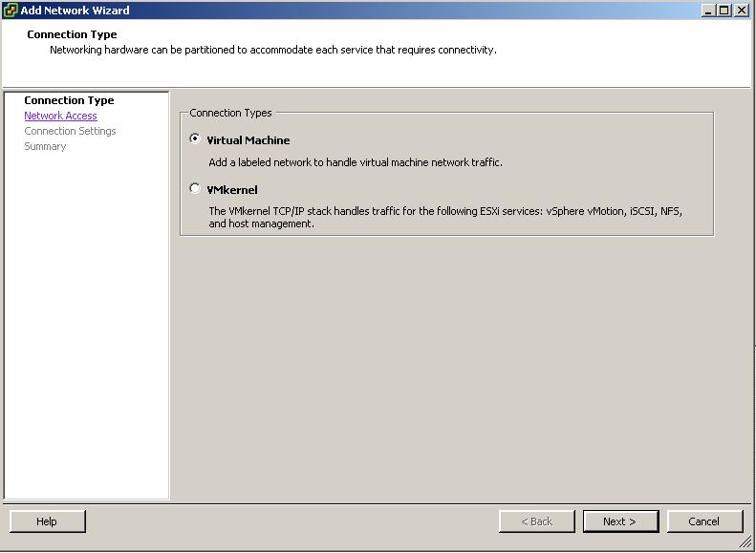Close the Add Network Wizard window
The height and width of the screenshot is (553, 756).
[741, 11]
